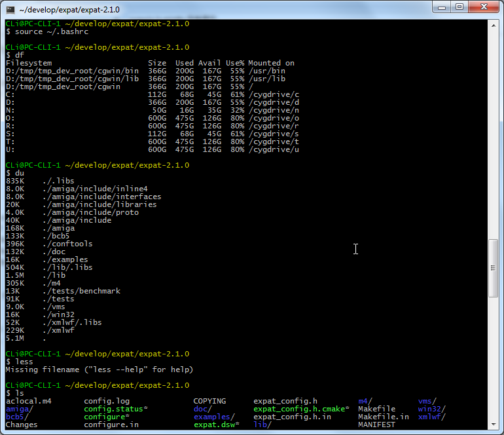Click the './.libs' du entry
This screenshot has width=504, height=435.
click(x=58, y=181)
